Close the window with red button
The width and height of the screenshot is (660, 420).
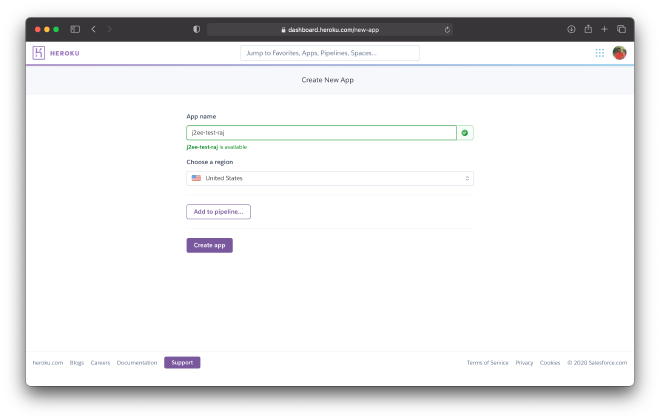(x=37, y=29)
